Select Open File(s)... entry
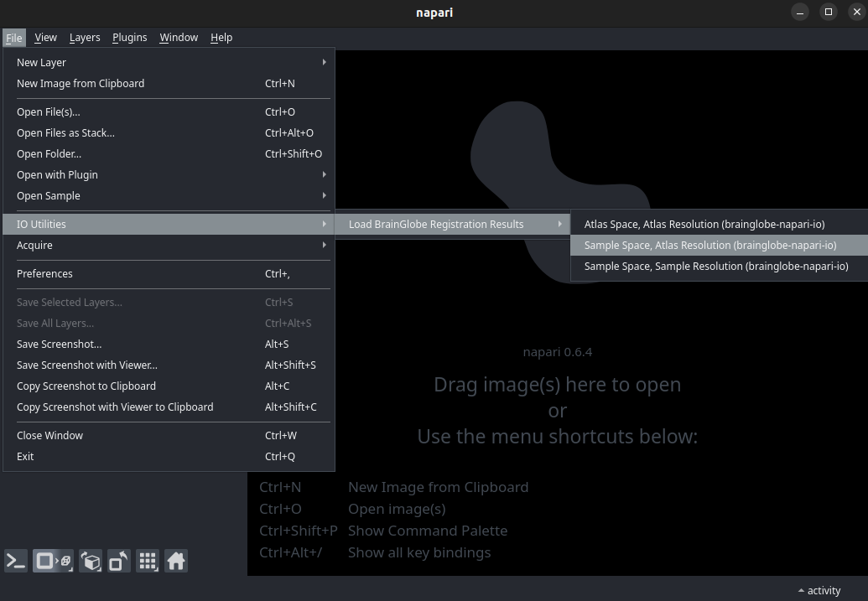Image resolution: width=868 pixels, height=601 pixels. pos(169,111)
